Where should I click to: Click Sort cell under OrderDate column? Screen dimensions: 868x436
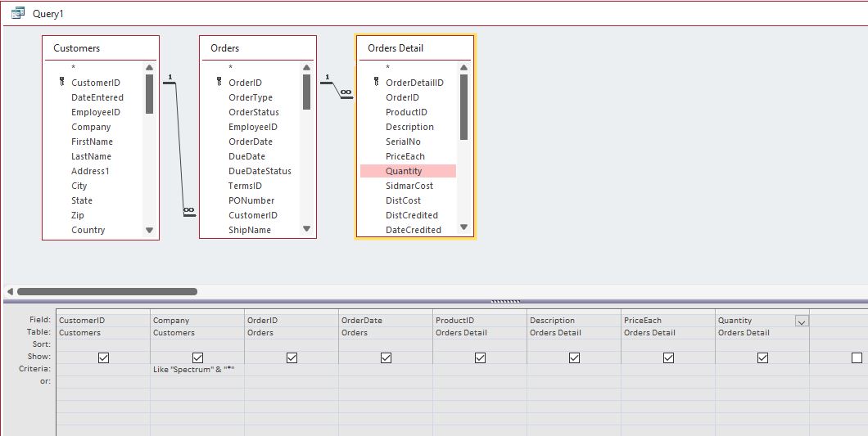[385, 344]
